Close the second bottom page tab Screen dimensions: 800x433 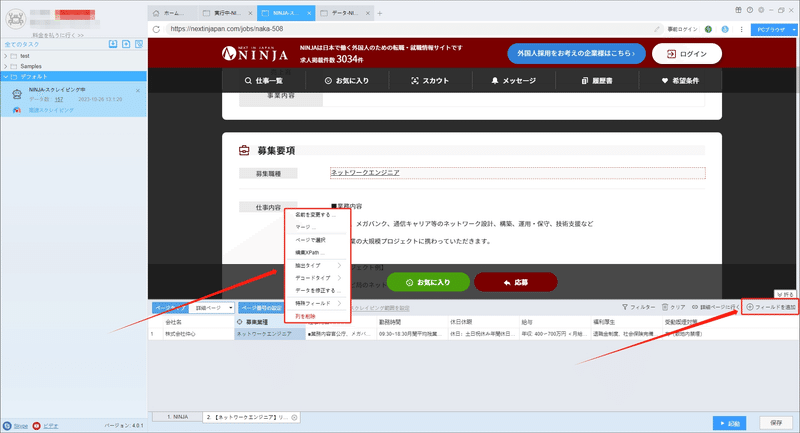(294, 417)
